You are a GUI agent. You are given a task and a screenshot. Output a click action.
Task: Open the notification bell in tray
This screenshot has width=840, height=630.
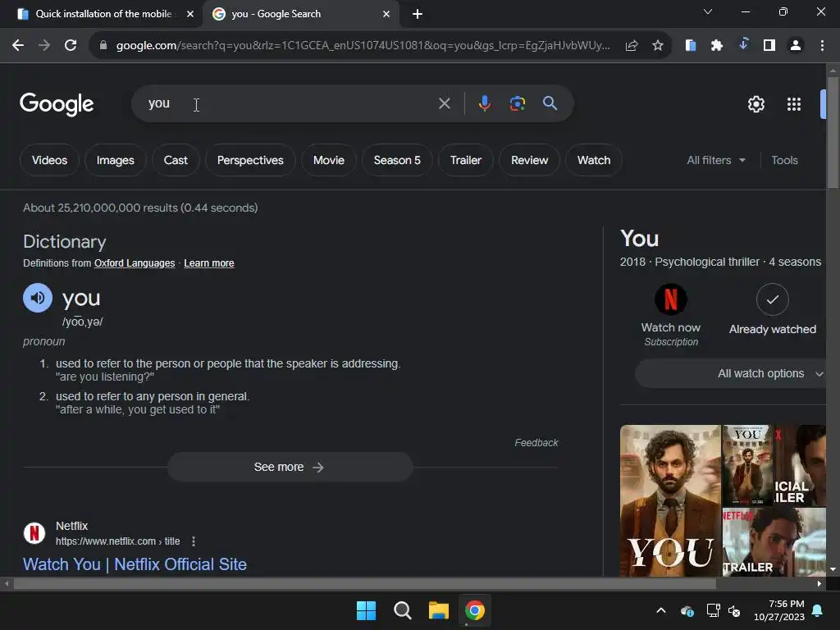(818, 610)
